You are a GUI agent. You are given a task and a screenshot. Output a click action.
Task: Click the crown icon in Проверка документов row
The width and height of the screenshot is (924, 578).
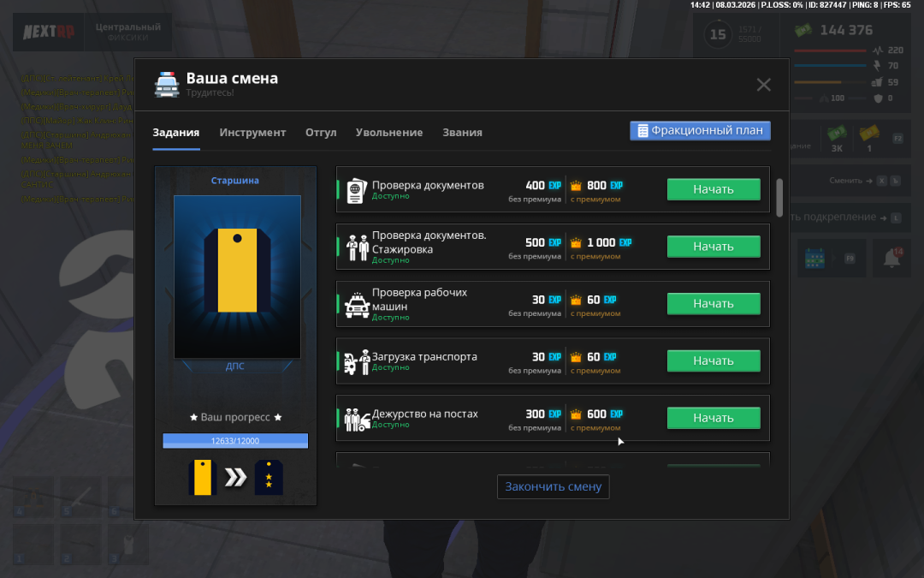click(x=576, y=186)
